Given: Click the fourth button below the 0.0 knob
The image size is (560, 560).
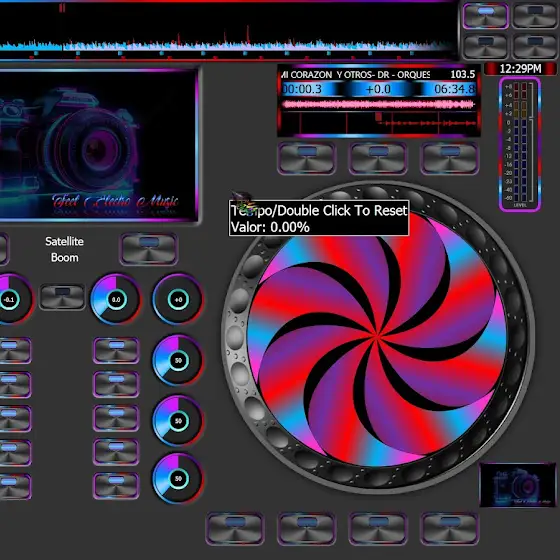Looking at the screenshot, I should 116,452.
